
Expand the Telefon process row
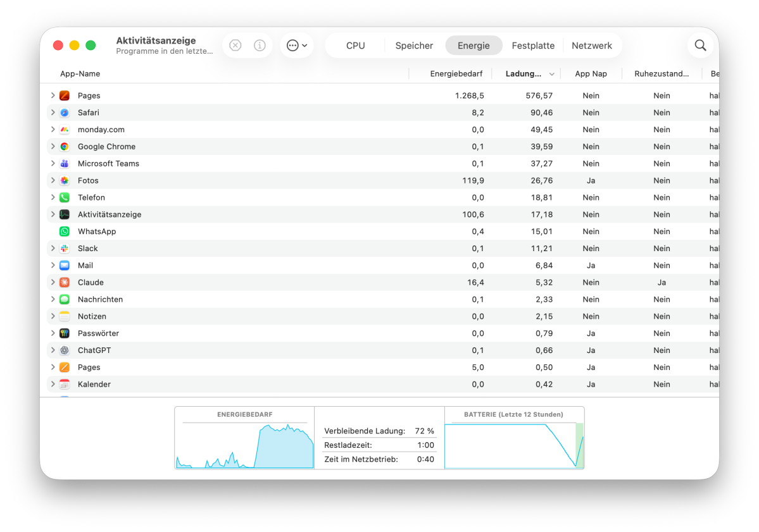tap(53, 197)
